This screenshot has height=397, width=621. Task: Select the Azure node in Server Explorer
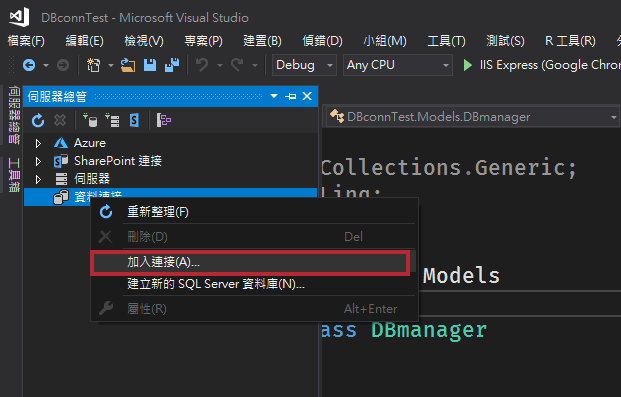[90, 143]
